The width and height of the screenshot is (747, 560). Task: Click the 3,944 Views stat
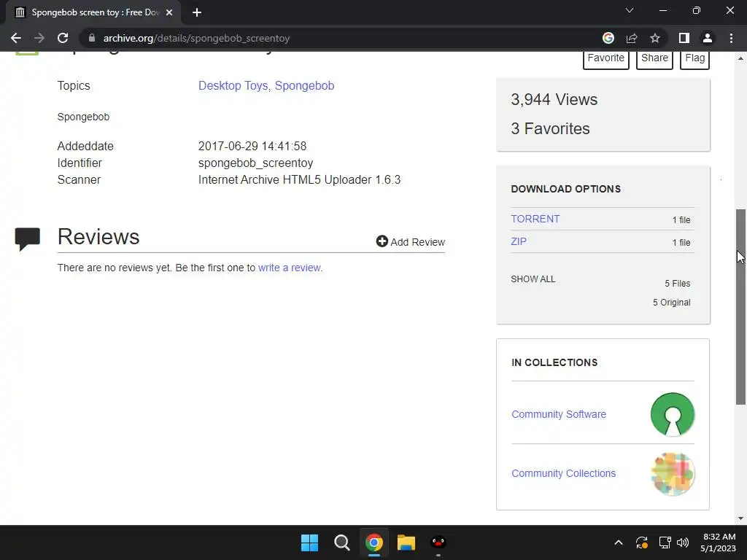pyautogui.click(x=554, y=99)
